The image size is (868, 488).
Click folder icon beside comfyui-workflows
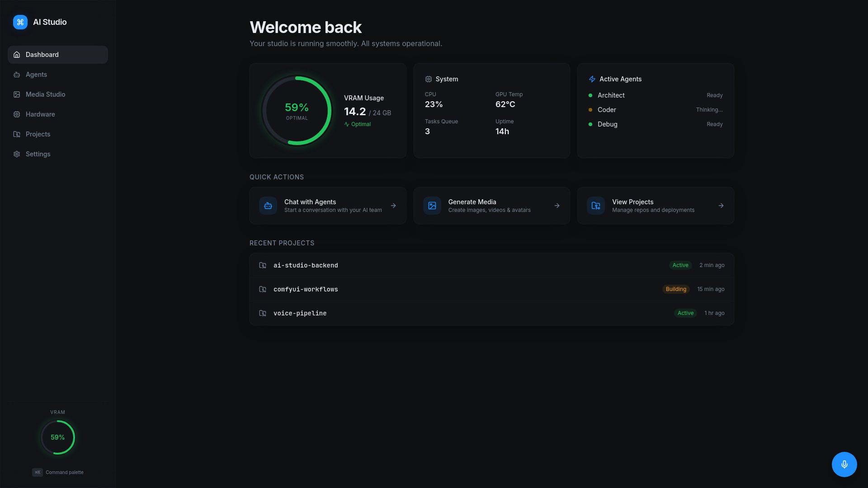263,289
